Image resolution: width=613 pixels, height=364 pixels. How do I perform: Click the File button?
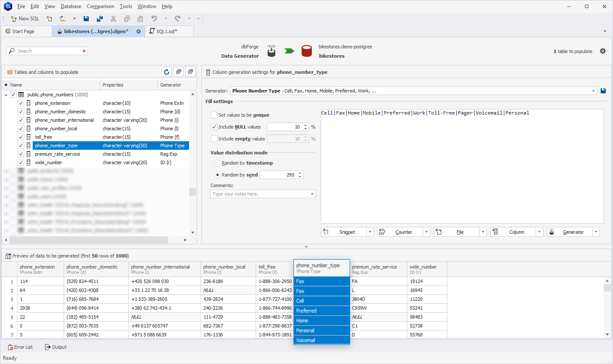pyautogui.click(x=457, y=232)
